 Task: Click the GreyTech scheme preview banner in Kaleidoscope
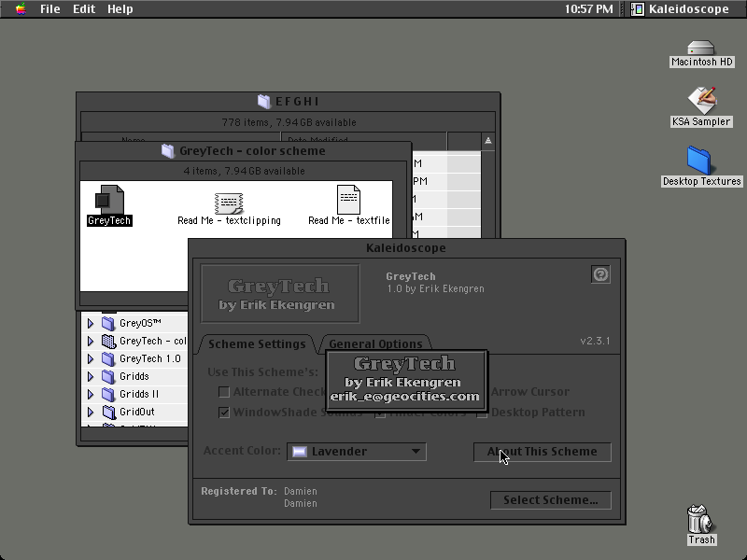click(x=279, y=293)
